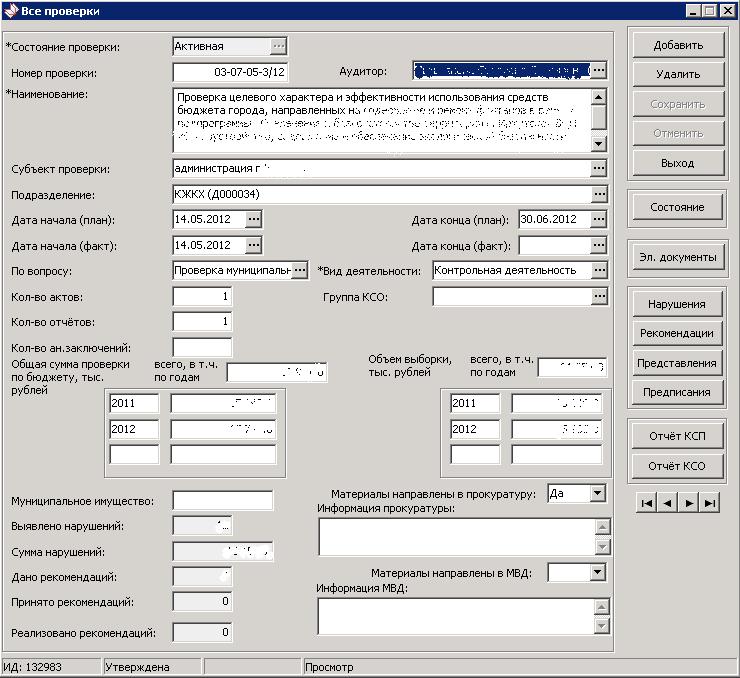Click the Добавить button
Screen dimensions: 740x678
[x=678, y=45]
